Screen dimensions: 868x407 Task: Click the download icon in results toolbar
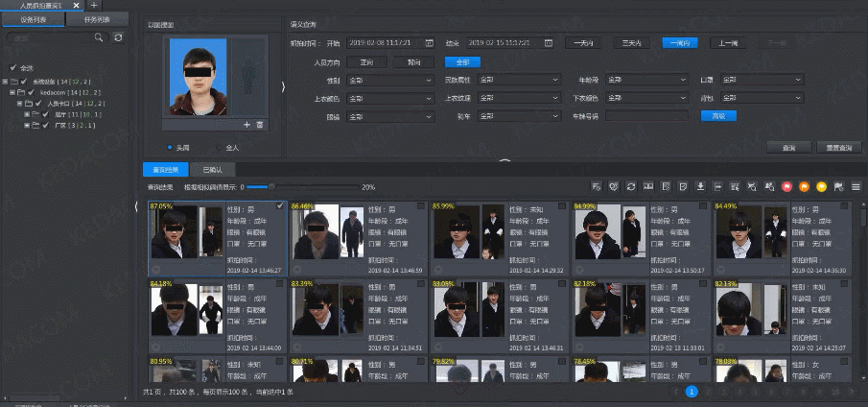[x=700, y=187]
